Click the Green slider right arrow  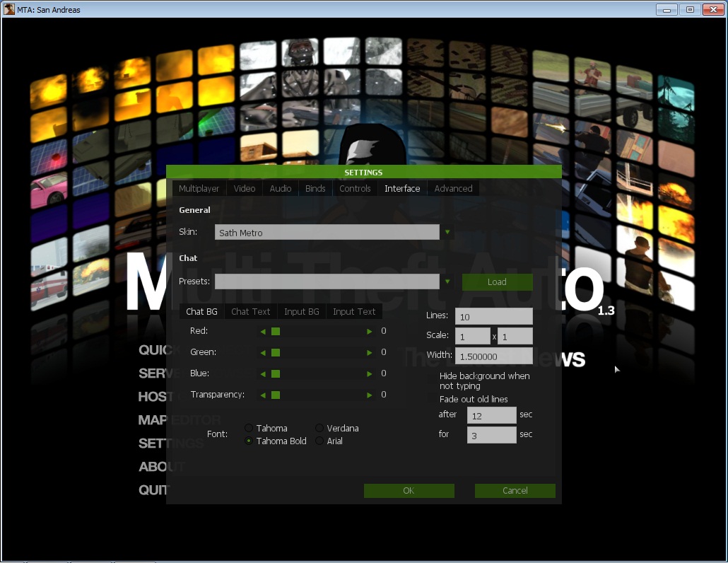(370, 352)
